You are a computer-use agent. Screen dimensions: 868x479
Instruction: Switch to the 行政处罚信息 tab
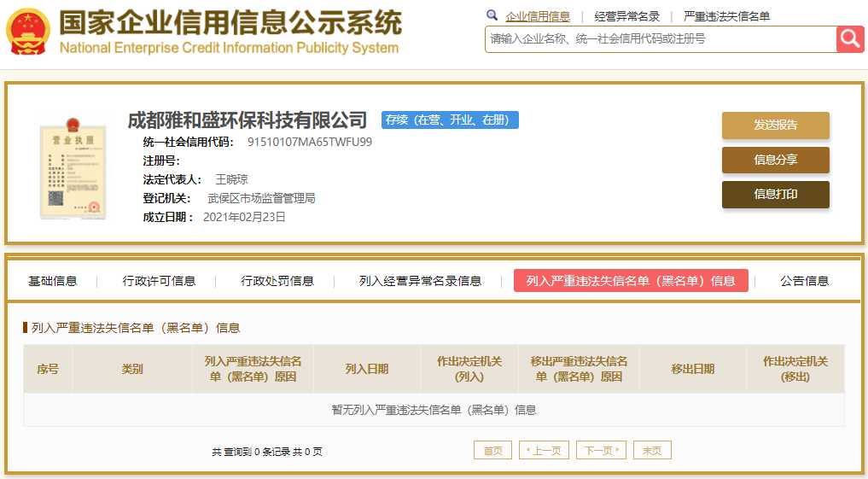tap(277, 281)
